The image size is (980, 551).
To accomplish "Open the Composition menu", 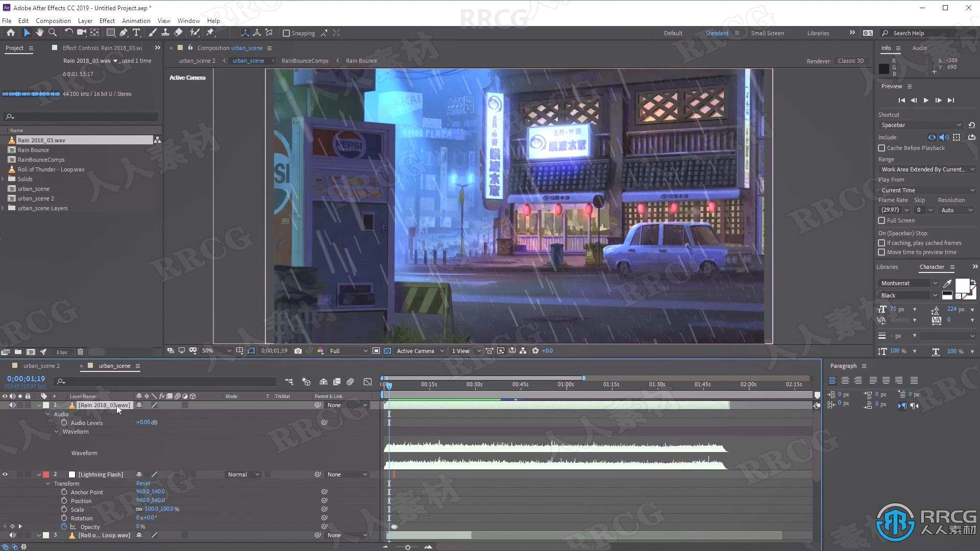I will (53, 21).
